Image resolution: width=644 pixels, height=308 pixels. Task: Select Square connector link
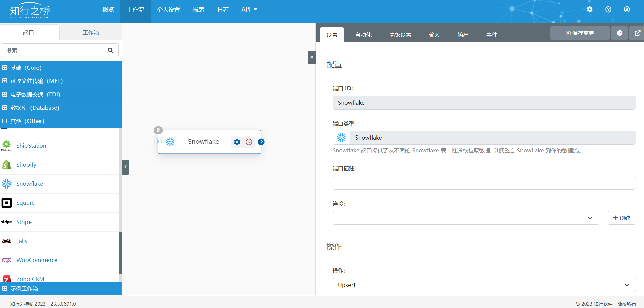pos(25,203)
